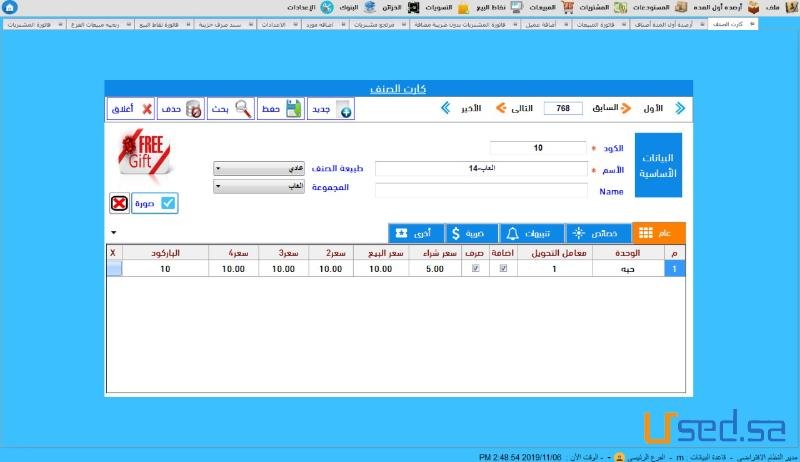Select سعر3 cell in row 1
This screenshot has height=462, width=800.
point(283,269)
